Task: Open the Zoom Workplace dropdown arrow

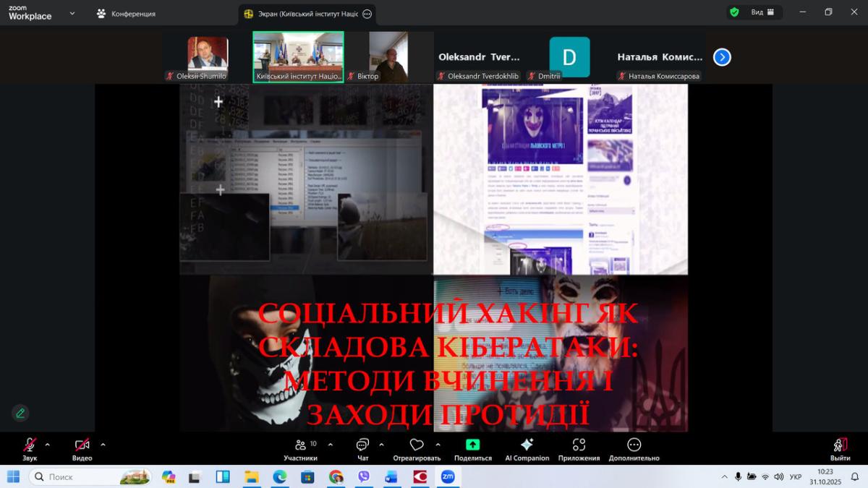Action: [72, 13]
